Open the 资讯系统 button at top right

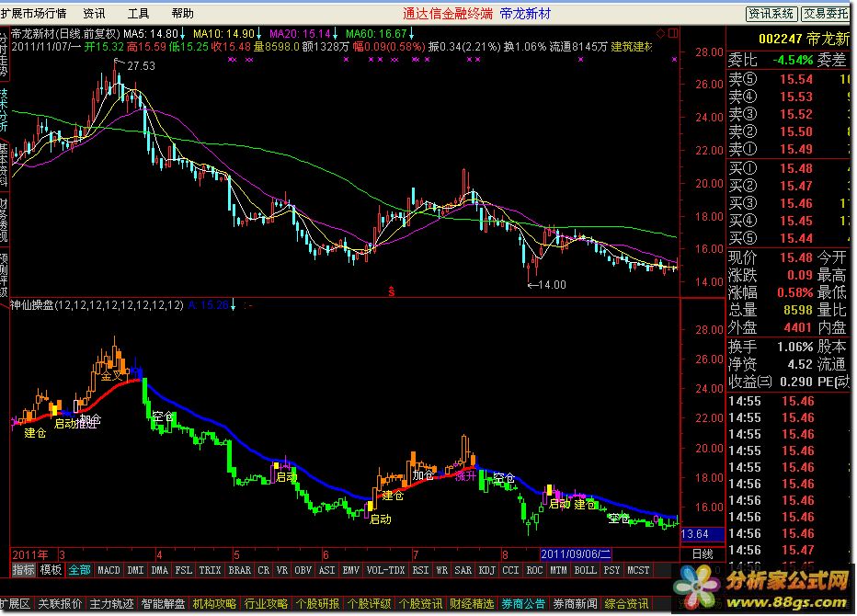(771, 14)
